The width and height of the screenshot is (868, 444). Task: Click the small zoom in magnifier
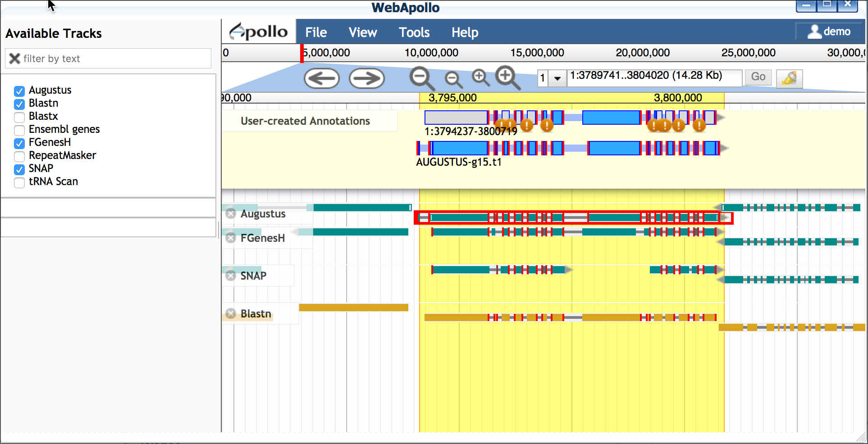pyautogui.click(x=480, y=77)
